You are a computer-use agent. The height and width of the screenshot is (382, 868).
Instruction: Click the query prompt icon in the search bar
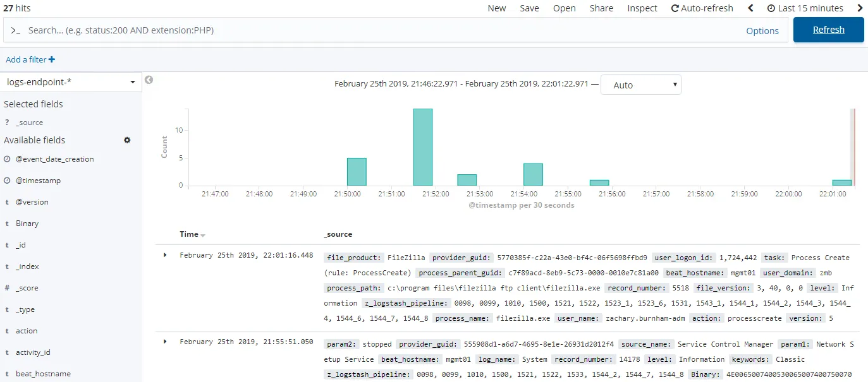[16, 30]
